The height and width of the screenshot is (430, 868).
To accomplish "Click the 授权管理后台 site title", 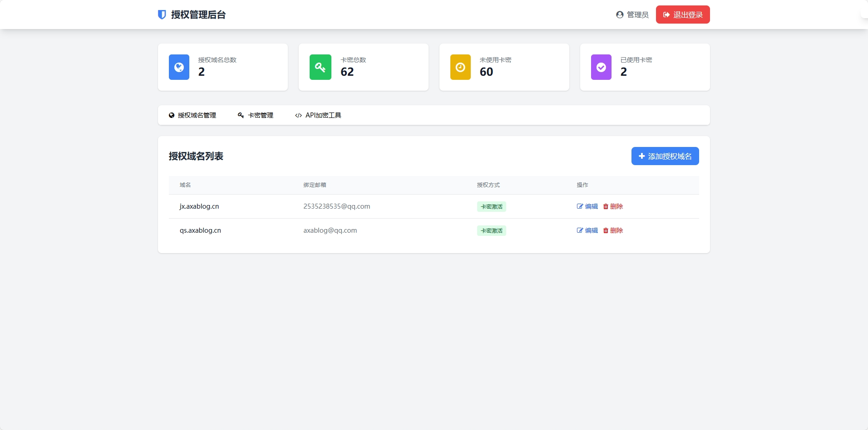I will coord(198,15).
